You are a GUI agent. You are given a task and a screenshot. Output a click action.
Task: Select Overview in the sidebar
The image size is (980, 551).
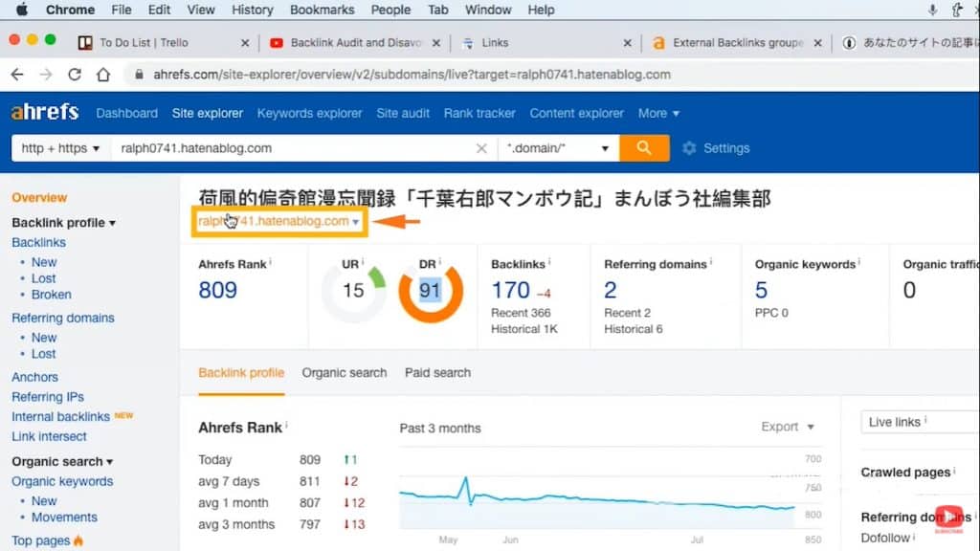tap(38, 197)
